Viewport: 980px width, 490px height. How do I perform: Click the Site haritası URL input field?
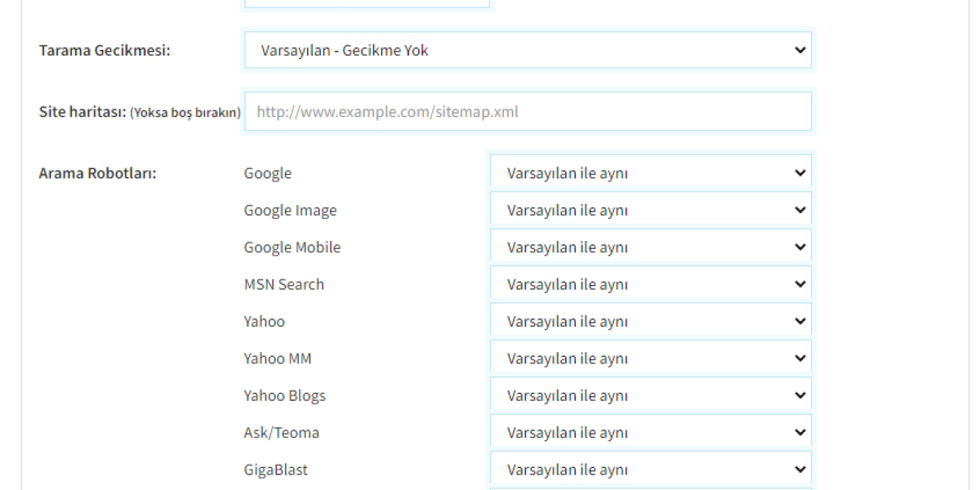tap(528, 111)
